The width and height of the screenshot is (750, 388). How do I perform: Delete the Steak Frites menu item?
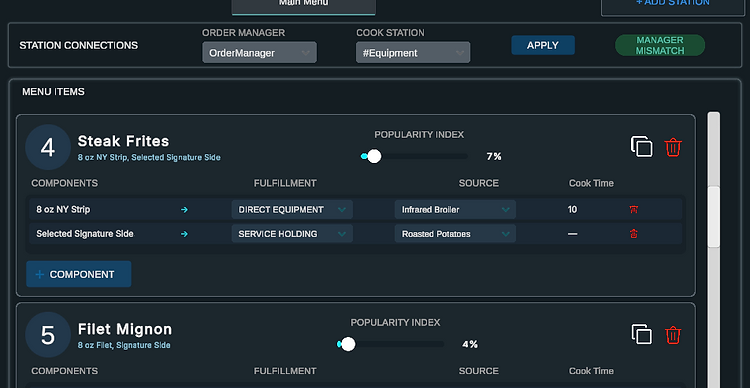[673, 147]
